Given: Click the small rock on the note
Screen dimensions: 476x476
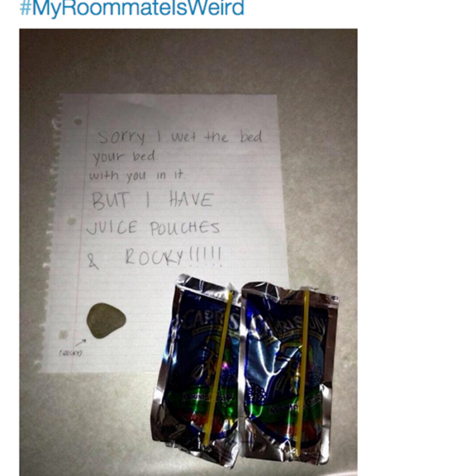Looking at the screenshot, I should 106,321.
